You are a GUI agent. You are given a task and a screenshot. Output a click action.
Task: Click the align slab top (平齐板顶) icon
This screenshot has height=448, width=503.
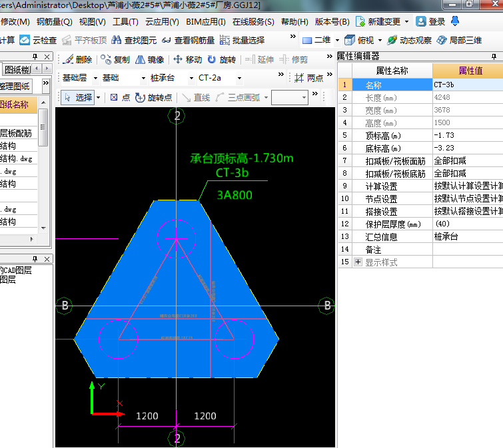[x=67, y=40]
